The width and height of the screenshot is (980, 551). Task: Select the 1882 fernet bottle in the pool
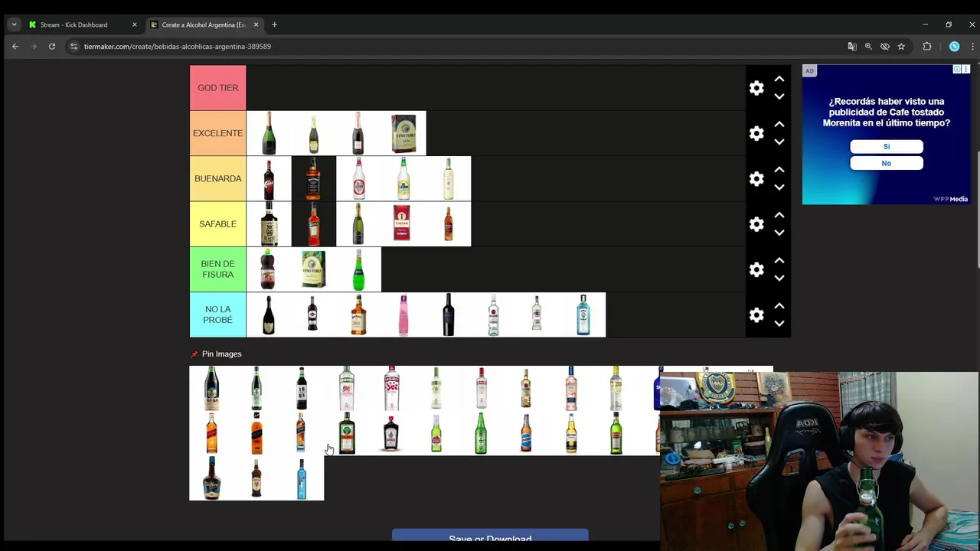pos(302,388)
